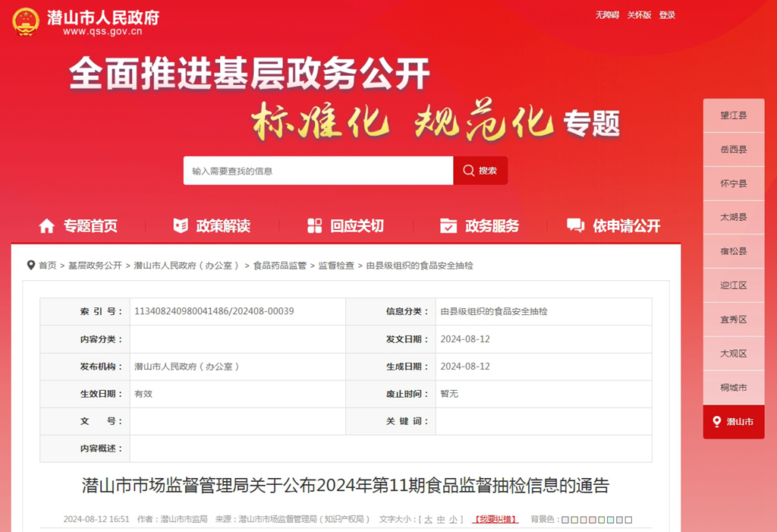Pick the first background color swatch

point(565,520)
